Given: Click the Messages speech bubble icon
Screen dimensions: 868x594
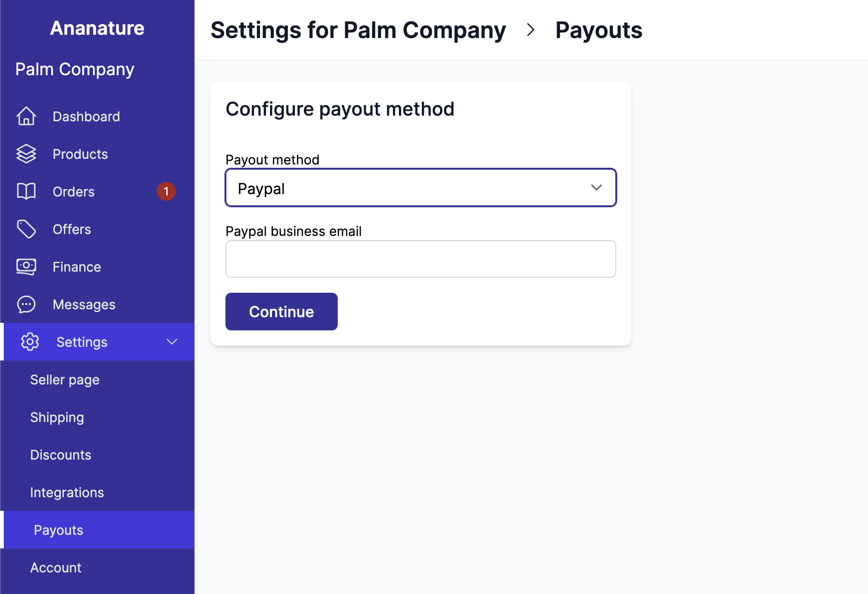Looking at the screenshot, I should point(27,304).
